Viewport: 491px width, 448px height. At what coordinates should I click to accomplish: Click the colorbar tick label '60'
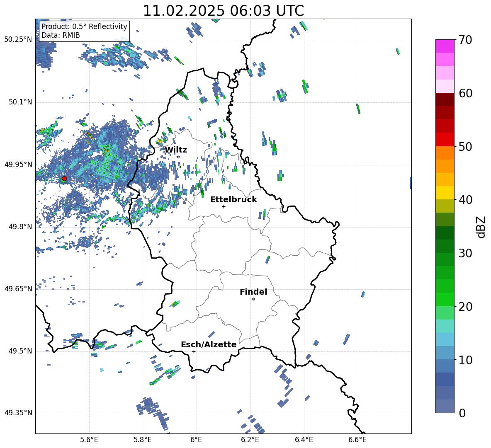tap(465, 93)
